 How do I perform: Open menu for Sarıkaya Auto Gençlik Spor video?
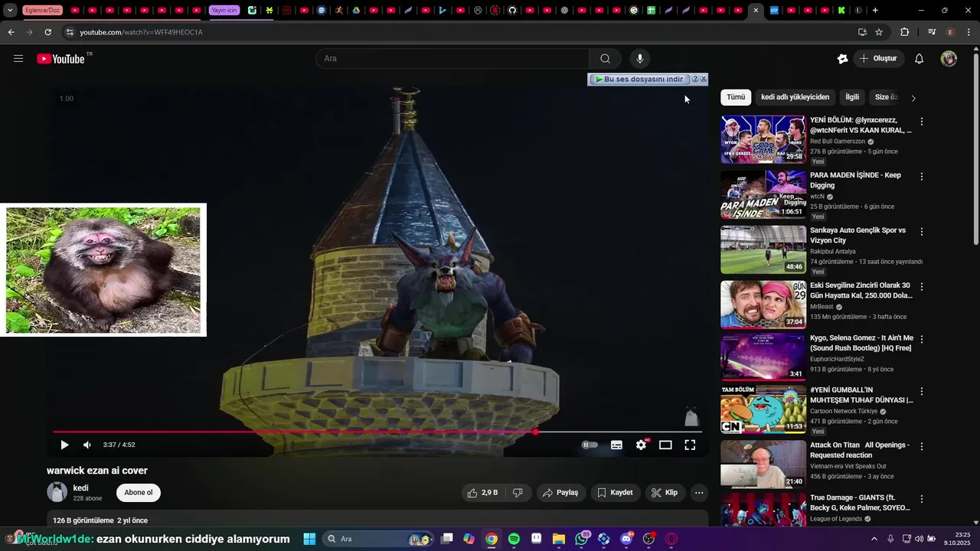coord(922,232)
